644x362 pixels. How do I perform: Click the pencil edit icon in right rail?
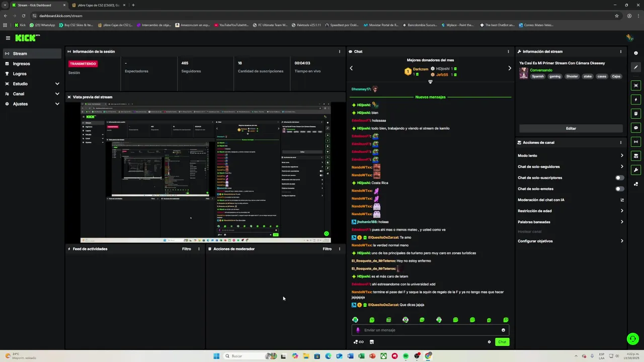(x=636, y=67)
